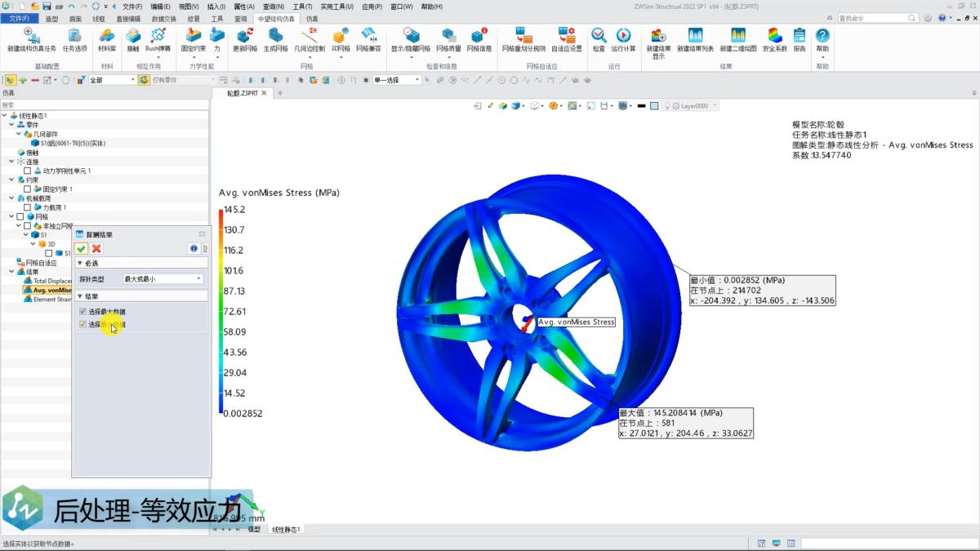Open the 编辑(E) menu
The height and width of the screenshot is (551, 980).
pos(161,6)
